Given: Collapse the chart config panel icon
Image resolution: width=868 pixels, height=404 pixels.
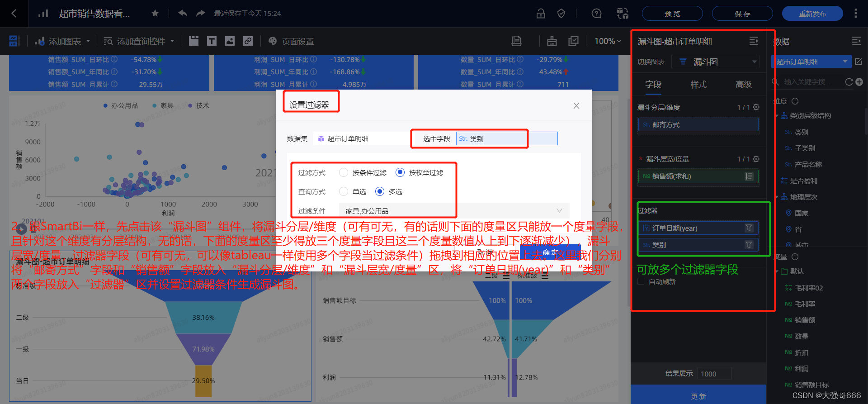Looking at the screenshot, I should pos(754,41).
